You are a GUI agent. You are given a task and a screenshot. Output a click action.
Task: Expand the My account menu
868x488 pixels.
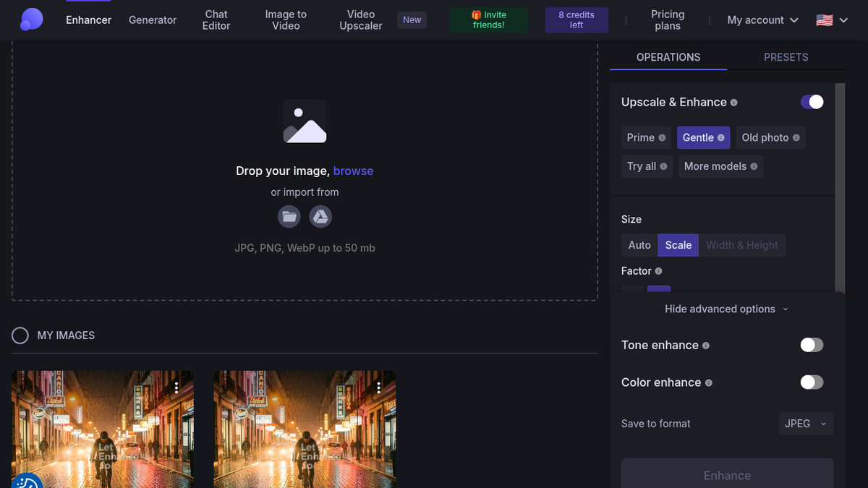coord(763,20)
